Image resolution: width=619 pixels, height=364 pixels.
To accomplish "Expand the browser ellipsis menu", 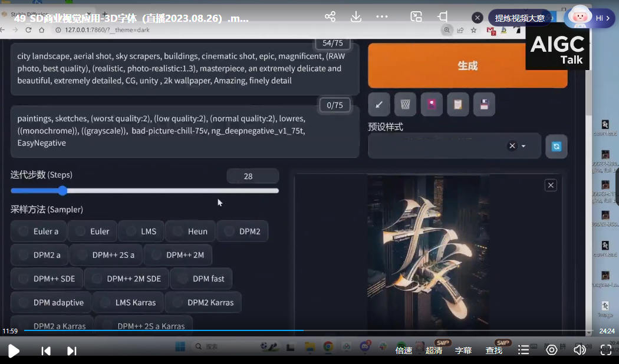I will click(383, 18).
